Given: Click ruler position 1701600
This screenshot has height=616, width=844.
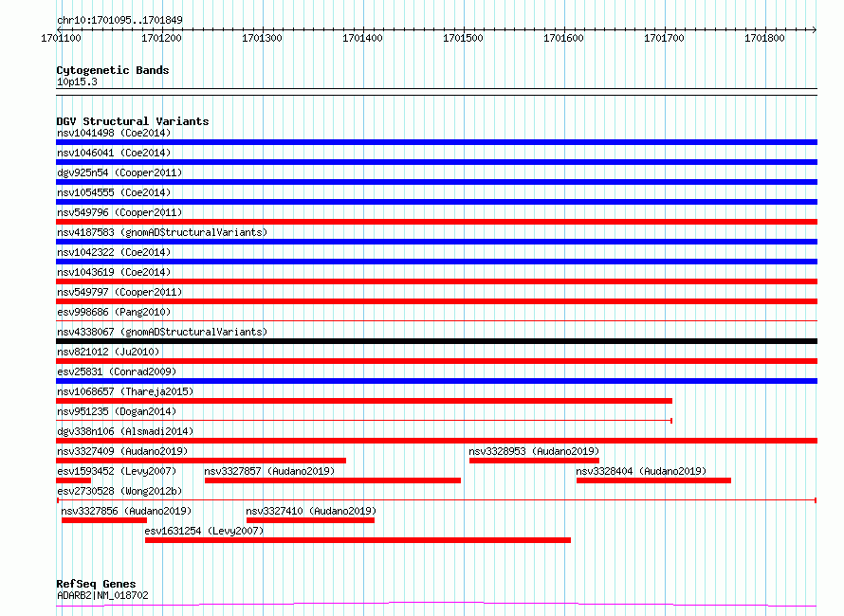Looking at the screenshot, I should coord(563,39).
